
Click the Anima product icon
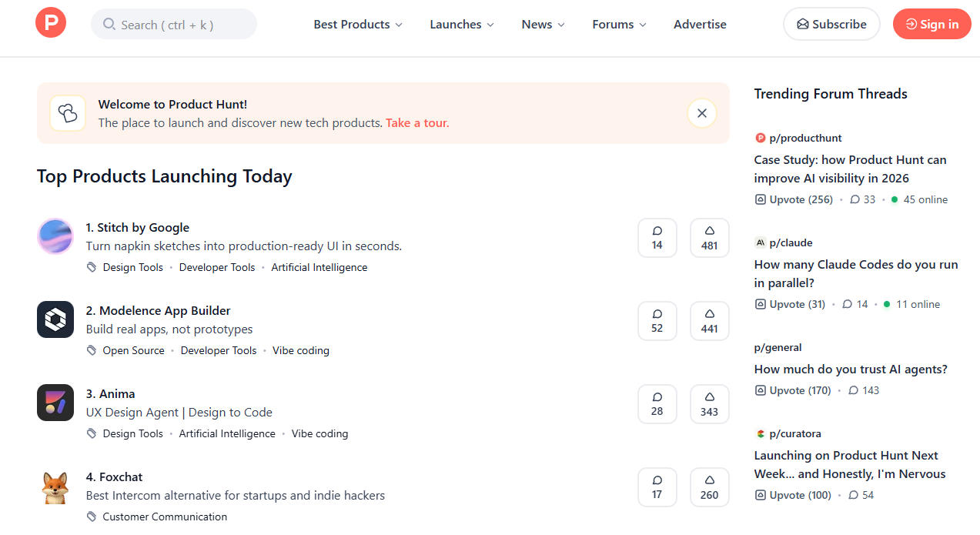[55, 403]
